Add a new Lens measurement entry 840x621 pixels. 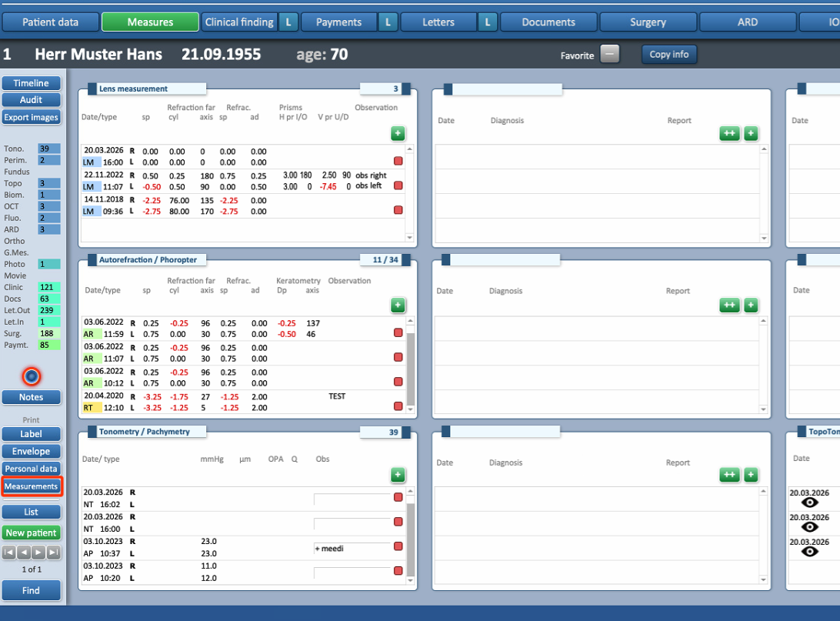(398, 133)
